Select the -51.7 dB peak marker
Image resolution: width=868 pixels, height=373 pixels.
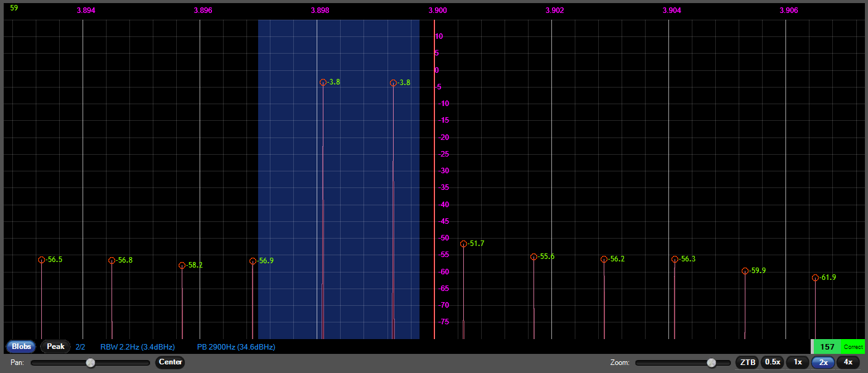pyautogui.click(x=463, y=244)
